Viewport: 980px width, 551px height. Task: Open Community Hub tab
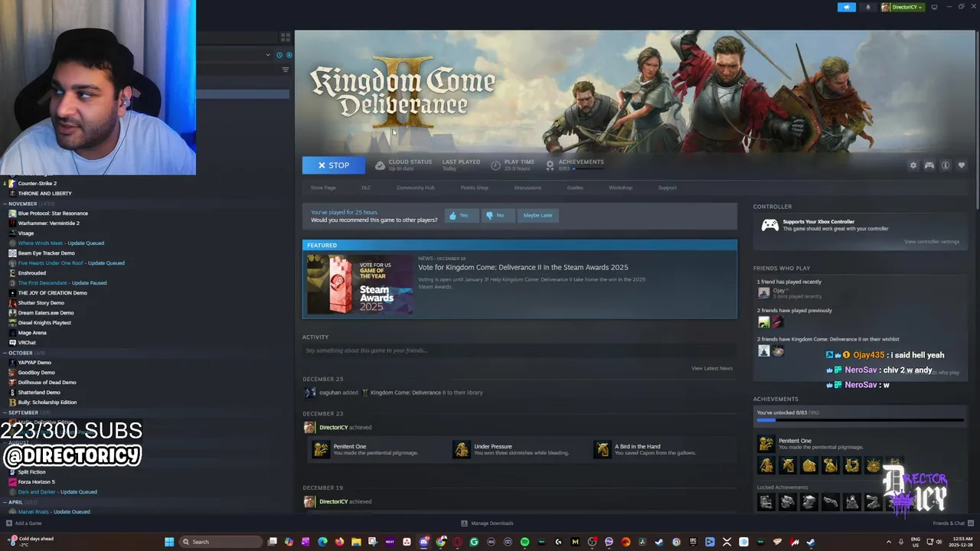pos(416,187)
